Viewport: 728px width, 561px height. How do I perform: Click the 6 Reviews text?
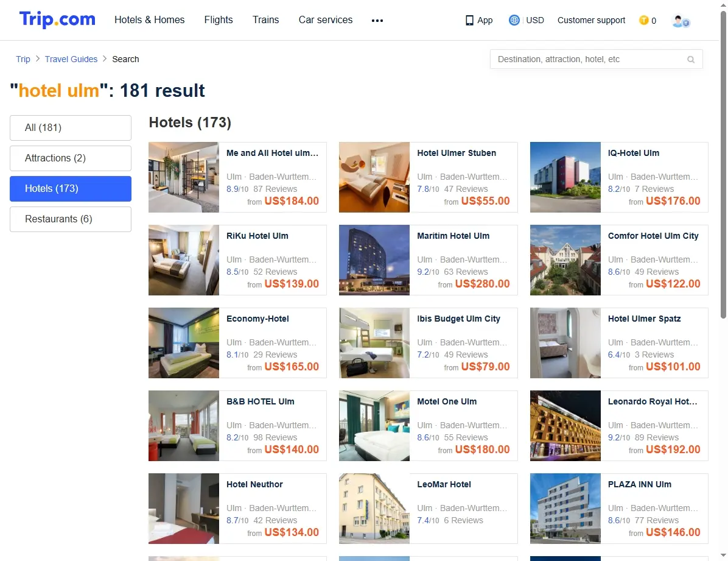463,520
